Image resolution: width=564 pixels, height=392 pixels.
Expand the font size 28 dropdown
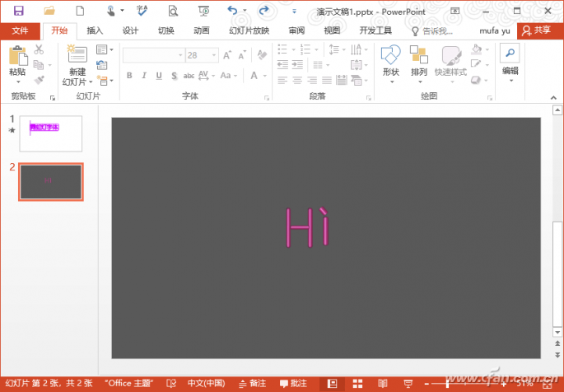click(214, 55)
